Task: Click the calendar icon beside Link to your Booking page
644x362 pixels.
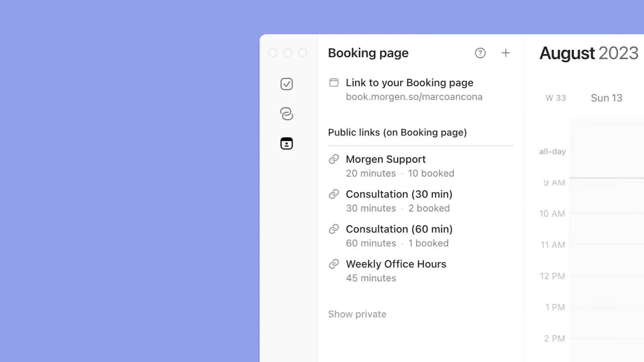Action: point(334,82)
